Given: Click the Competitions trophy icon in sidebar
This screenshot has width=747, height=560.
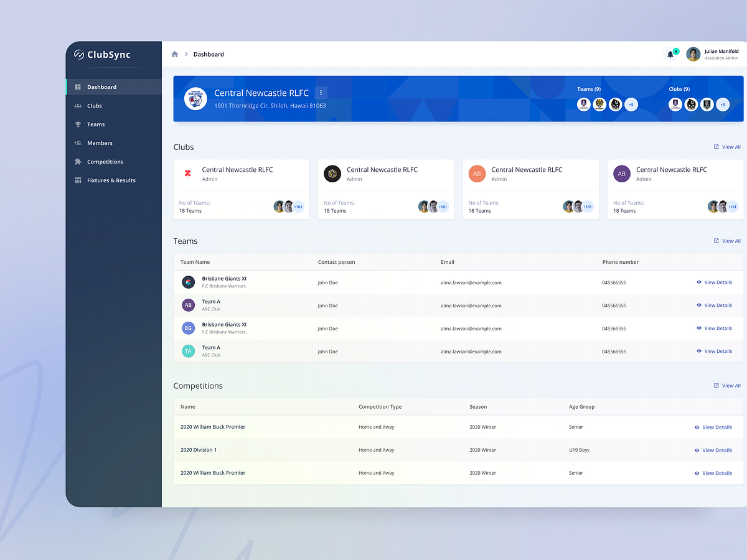Looking at the screenshot, I should 77,161.
